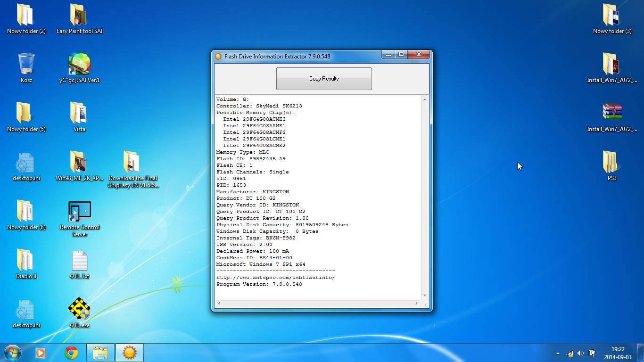Select the Win98_ME_2K_XP folder icon
The image size is (644, 362).
point(79,166)
